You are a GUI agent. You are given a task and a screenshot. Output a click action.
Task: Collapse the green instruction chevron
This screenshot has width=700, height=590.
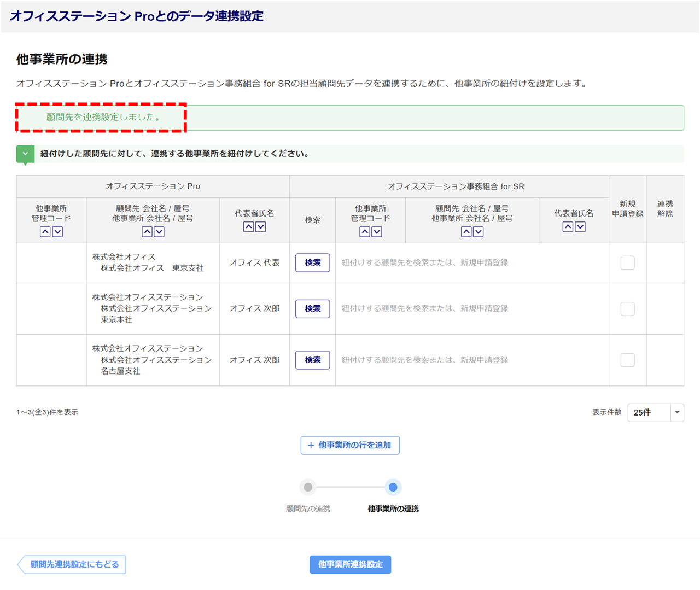(25, 154)
